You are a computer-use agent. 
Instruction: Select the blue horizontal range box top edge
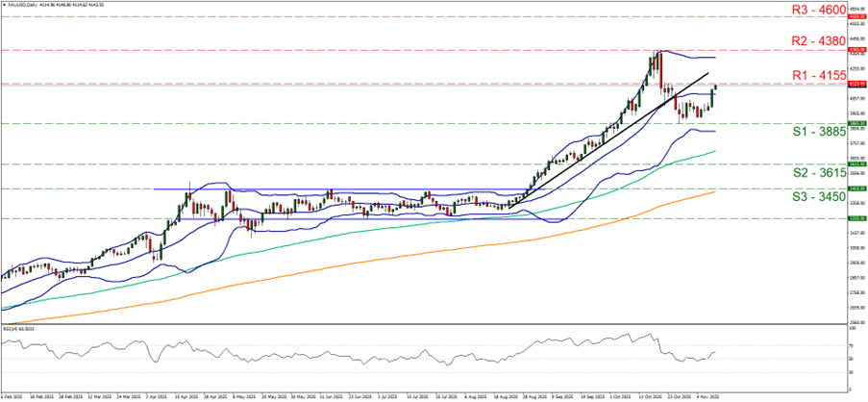336,189
